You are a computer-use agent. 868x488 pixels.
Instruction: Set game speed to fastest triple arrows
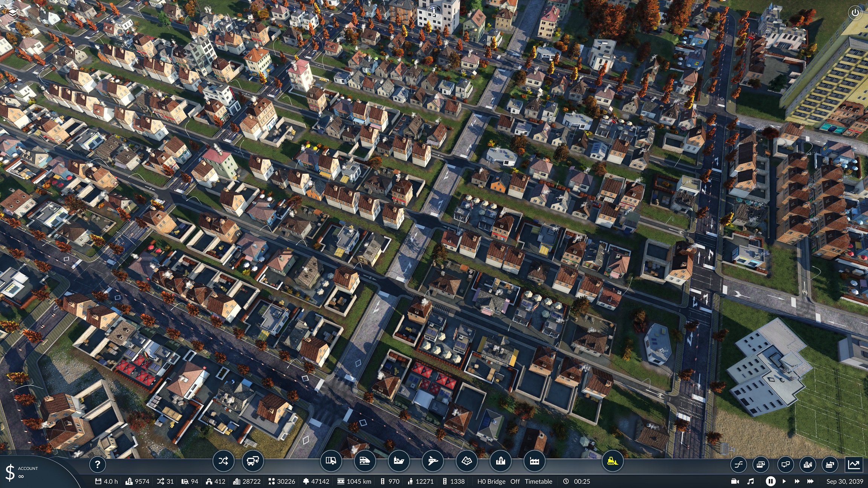(x=810, y=481)
